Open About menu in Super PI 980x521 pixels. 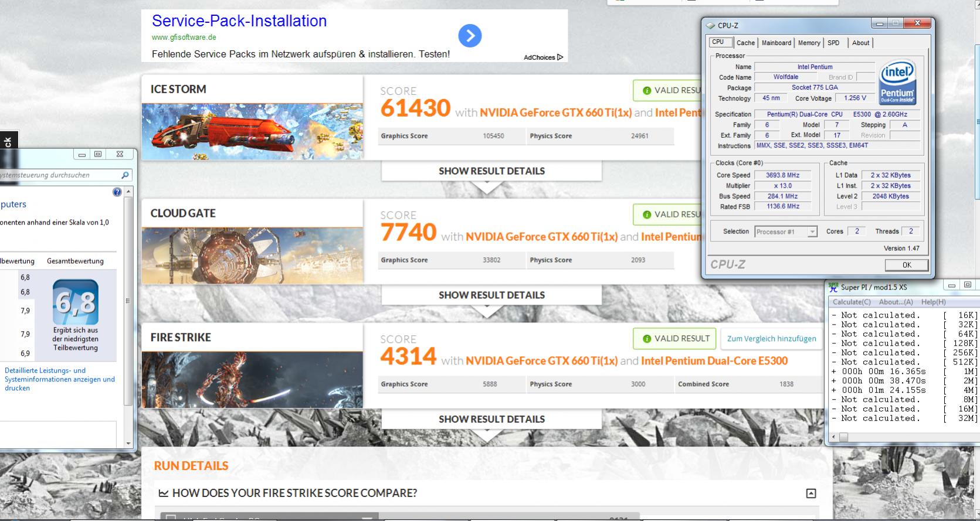(x=896, y=302)
